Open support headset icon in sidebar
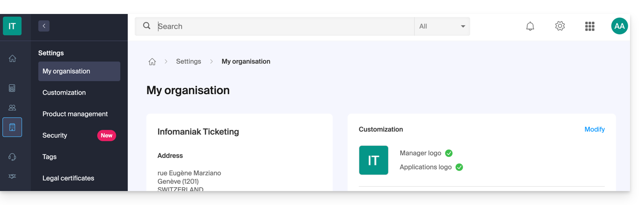644x205 pixels. [13, 157]
